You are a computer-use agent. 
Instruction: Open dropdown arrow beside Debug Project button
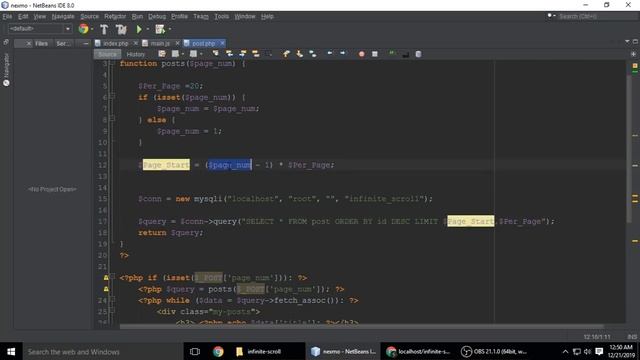click(170, 29)
